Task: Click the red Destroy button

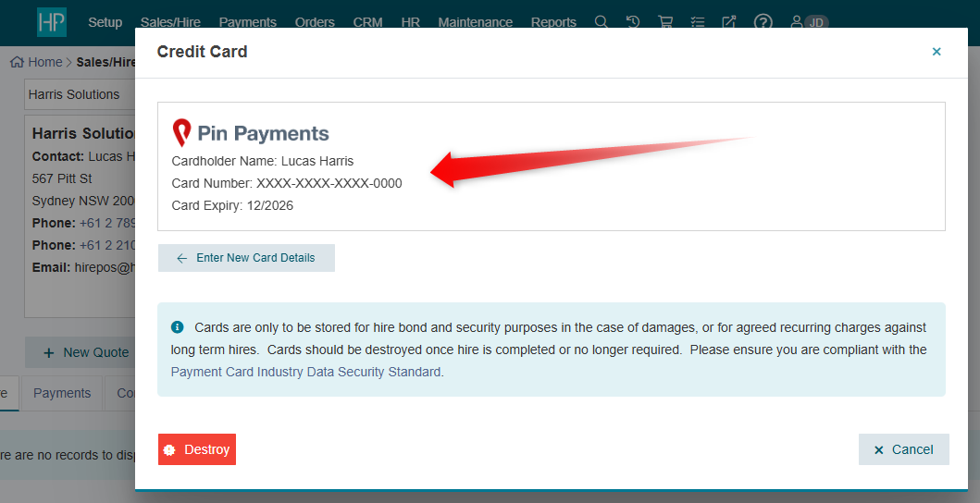Action: (197, 449)
